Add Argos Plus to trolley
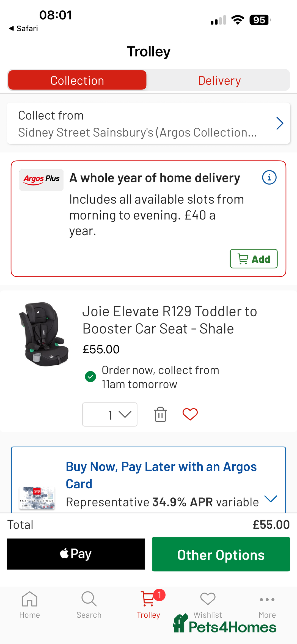Viewport: 297px width, 644px height. point(254,259)
